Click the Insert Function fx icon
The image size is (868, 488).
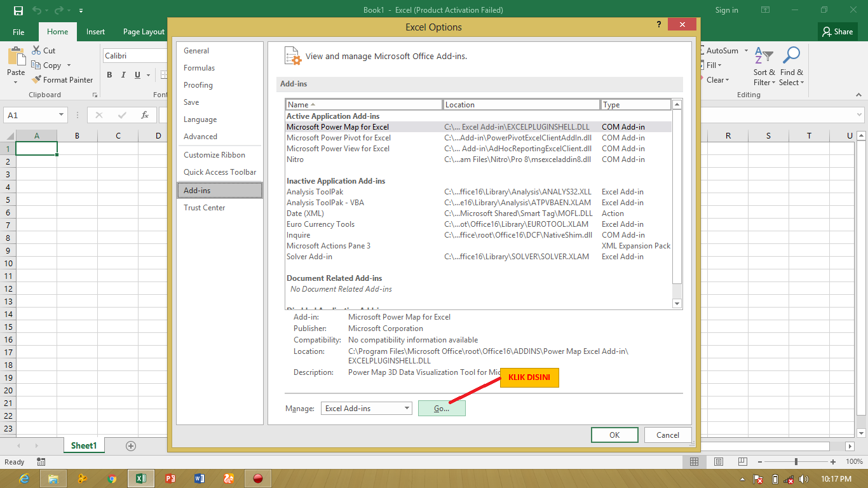(145, 115)
